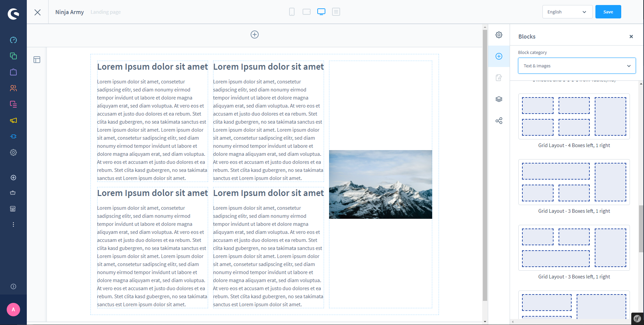644x325 pixels.
Task: Click the canvas scrollbar's down arrow
Action: pyautogui.click(x=485, y=322)
